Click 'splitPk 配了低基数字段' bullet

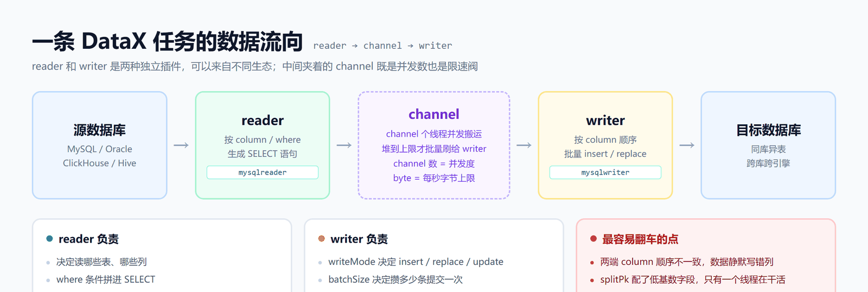[693, 280]
